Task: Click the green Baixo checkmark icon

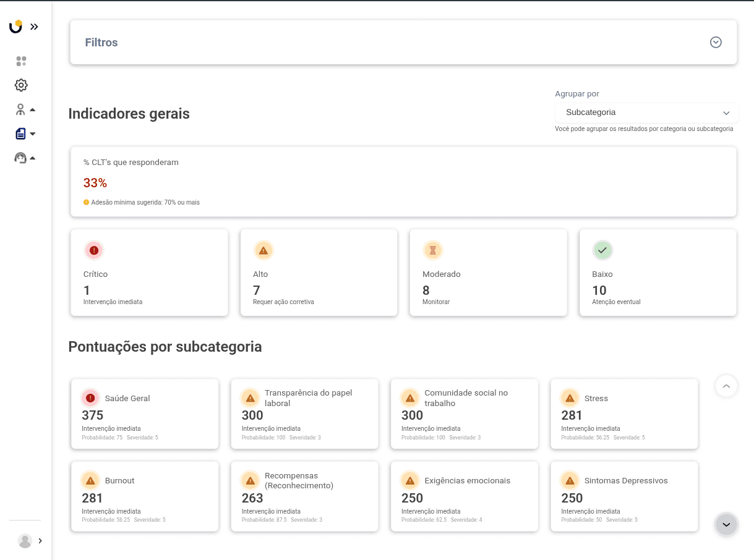Action: [602, 250]
